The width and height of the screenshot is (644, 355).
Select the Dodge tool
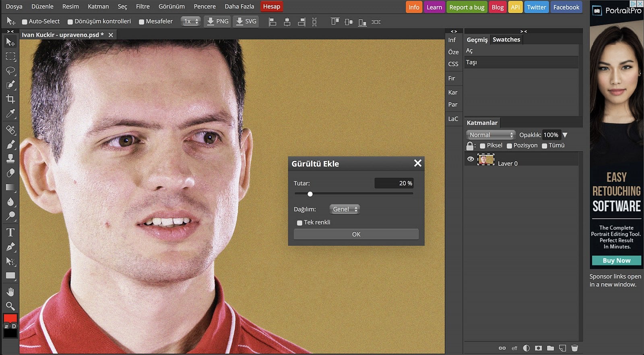(10, 216)
